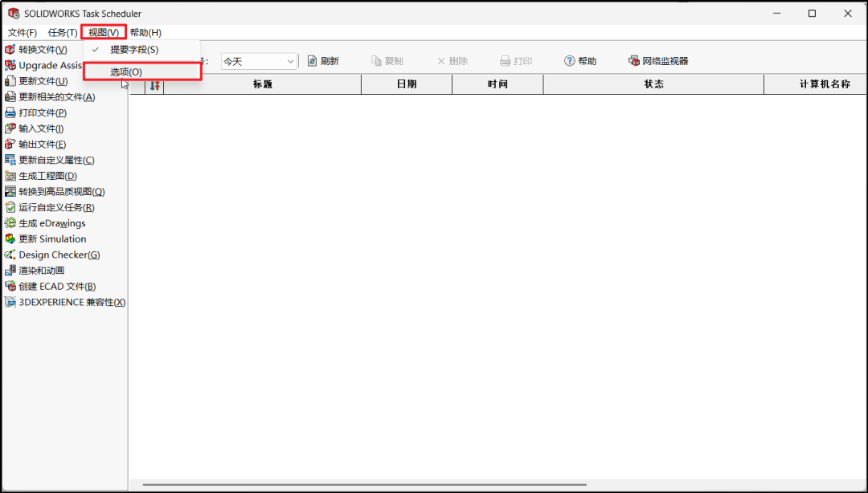
Task: Select the 打印文件(P) text label
Action: point(43,113)
